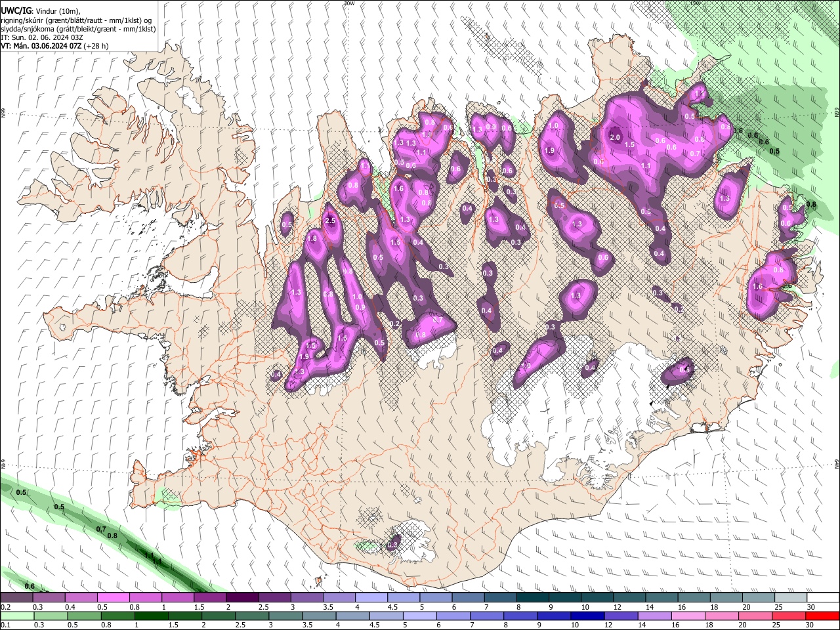840x630 pixels.
Task: Click the 64N latitude label on right edge
Action: pyautogui.click(x=837, y=463)
